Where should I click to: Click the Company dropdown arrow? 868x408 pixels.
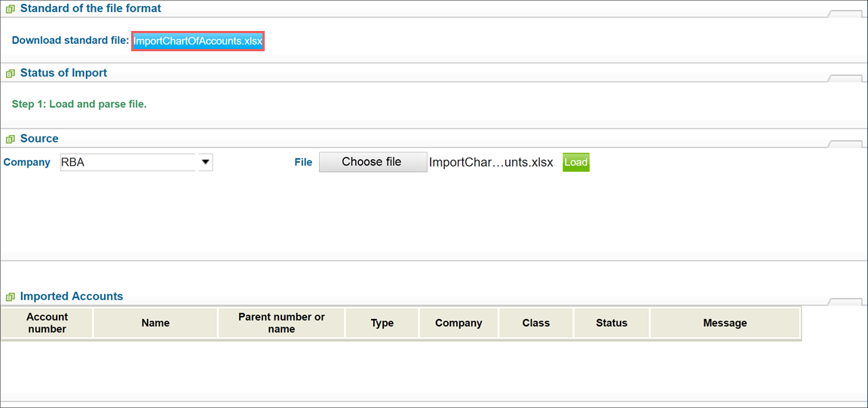(x=205, y=162)
